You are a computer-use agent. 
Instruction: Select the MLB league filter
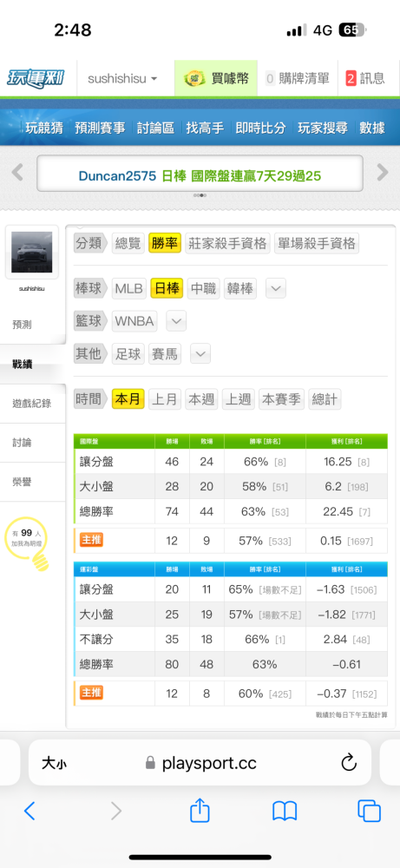click(129, 288)
